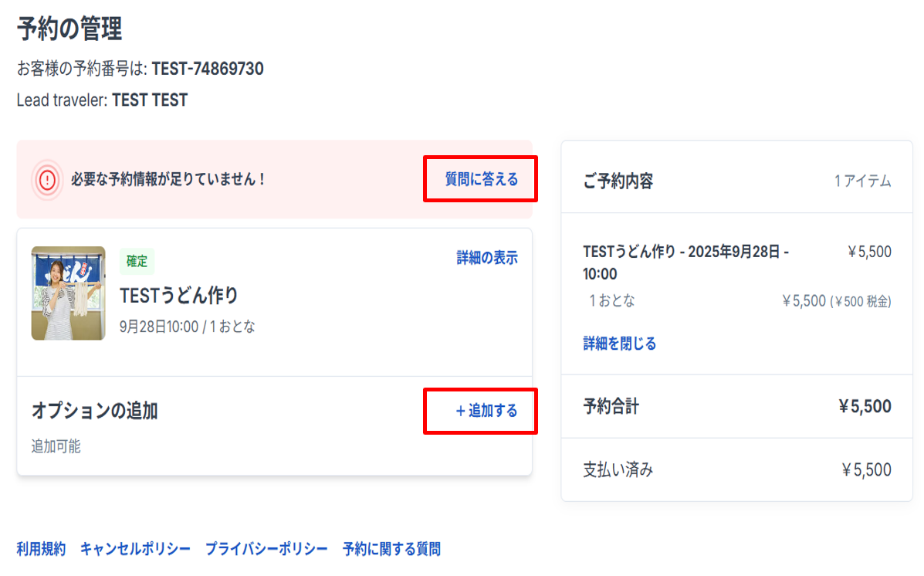Go to 予約に関する質問 link

[391, 549]
